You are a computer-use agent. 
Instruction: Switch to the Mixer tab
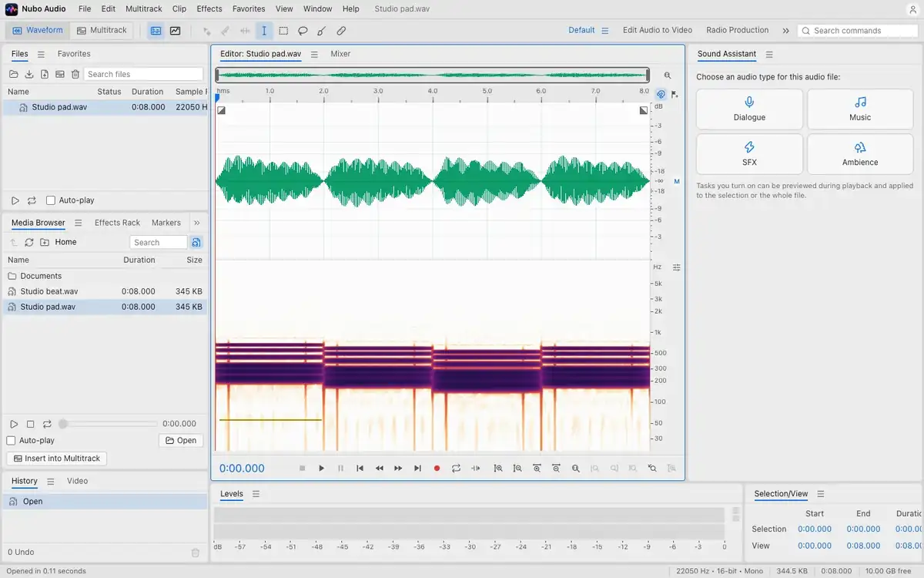(340, 54)
